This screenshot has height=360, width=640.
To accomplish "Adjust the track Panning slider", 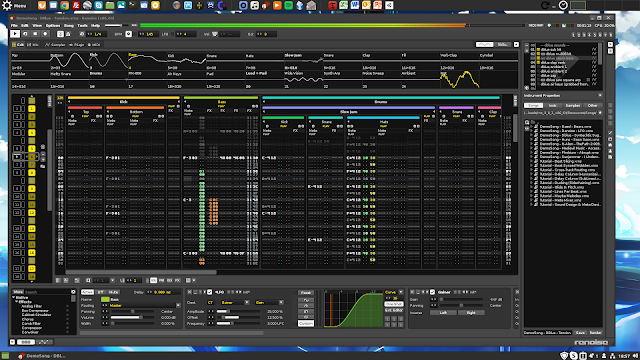I will pyautogui.click(x=132, y=311).
